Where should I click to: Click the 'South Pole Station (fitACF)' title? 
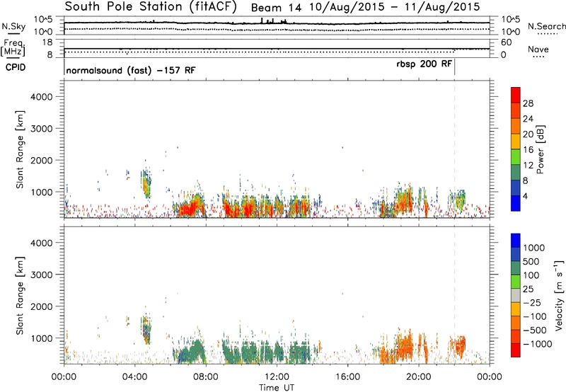coord(151,7)
